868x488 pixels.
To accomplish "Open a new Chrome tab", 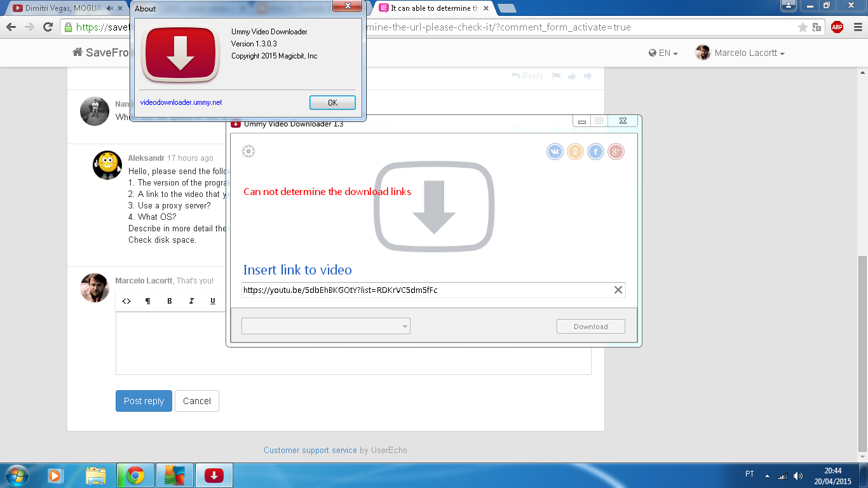I will [506, 8].
